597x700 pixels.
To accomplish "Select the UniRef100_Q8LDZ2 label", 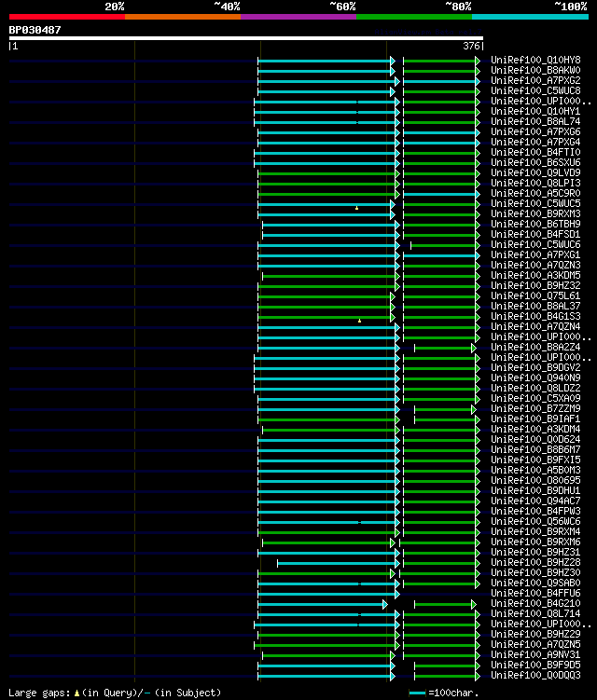I will pyautogui.click(x=535, y=389).
